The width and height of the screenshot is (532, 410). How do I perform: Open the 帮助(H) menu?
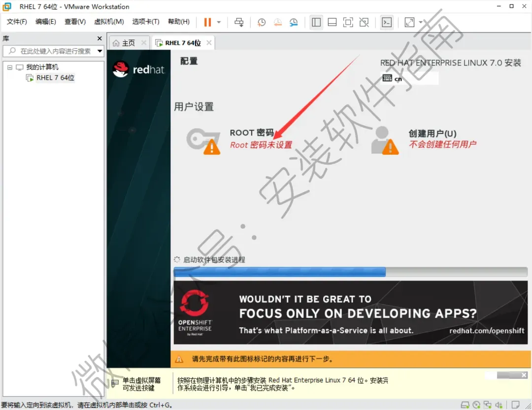click(x=179, y=22)
